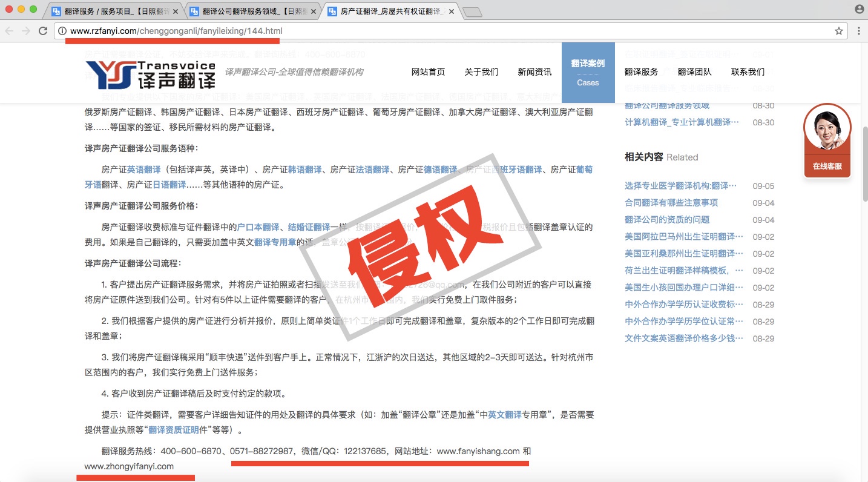Click the www.zhongyifanyi.com text

click(129, 466)
